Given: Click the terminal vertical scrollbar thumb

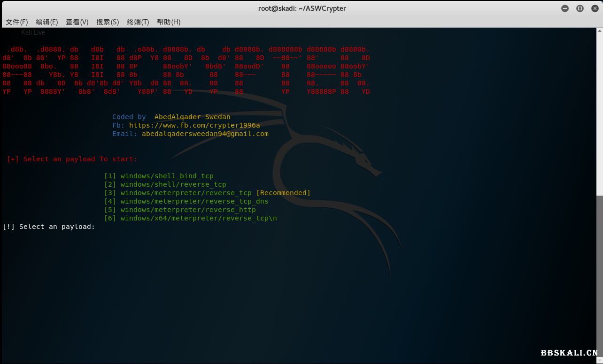Looking at the screenshot, I should (x=599, y=277).
